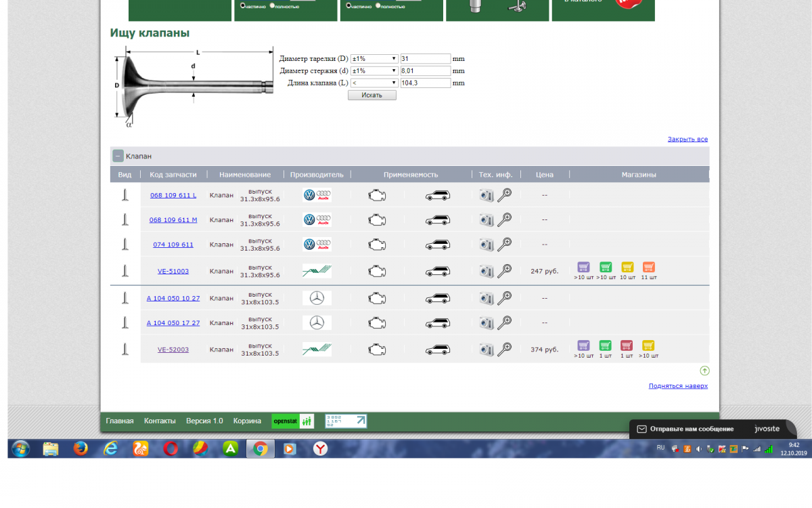Open Opera from the taskbar

coord(171,448)
